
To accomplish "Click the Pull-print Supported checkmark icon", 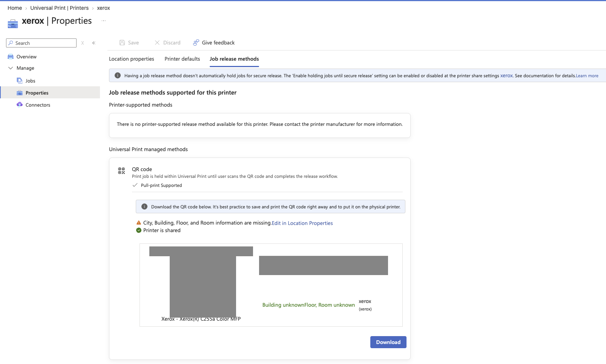I will click(x=135, y=185).
